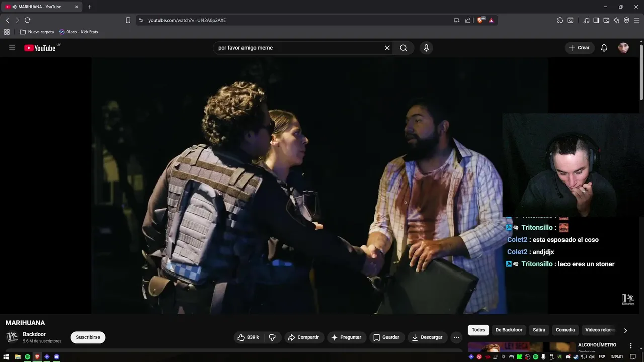Select the Comedia filter chip

[x=565, y=330]
